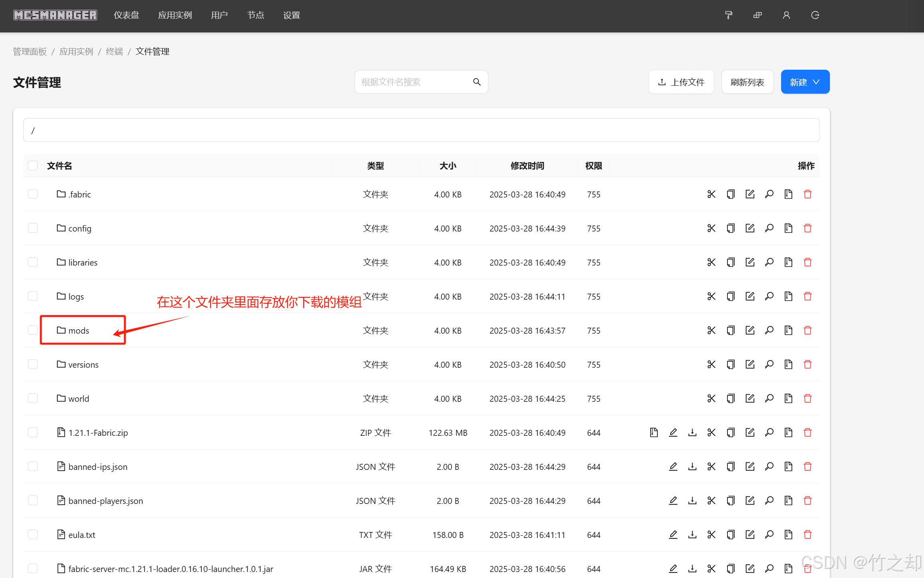Click compress icon for world folder
924x578 pixels.
[x=788, y=399]
